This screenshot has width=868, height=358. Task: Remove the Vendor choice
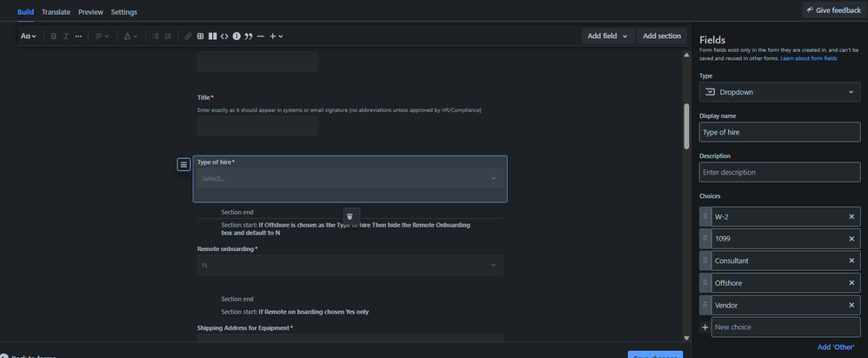click(851, 305)
